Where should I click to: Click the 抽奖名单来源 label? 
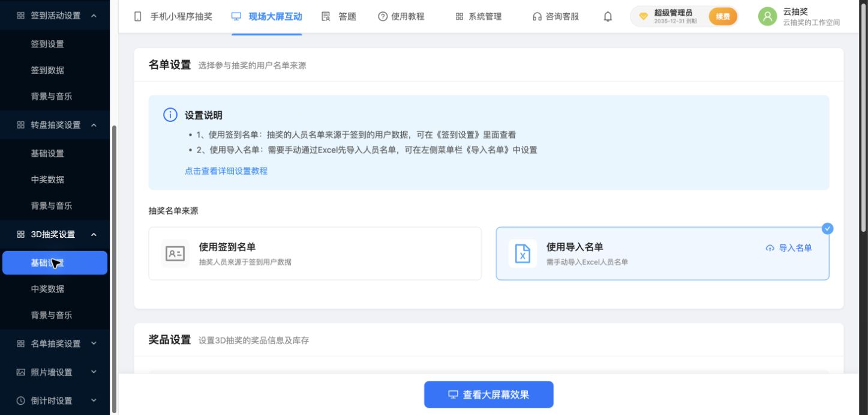(x=173, y=211)
